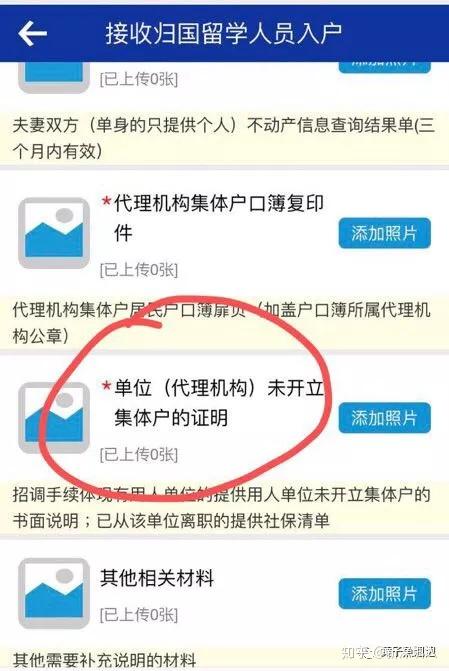449x671 pixels.
Task: Select the 不动产信息查询结果单 description note
Action: point(224,138)
